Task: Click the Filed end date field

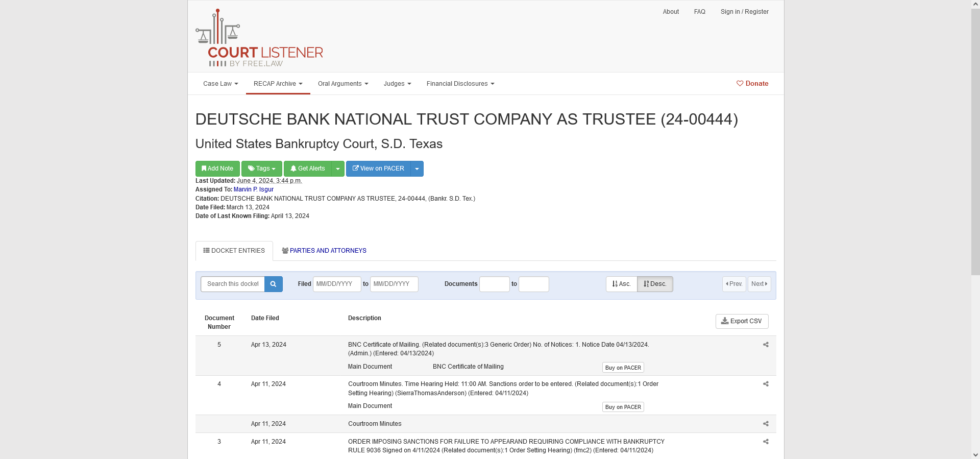Action: pyautogui.click(x=394, y=284)
